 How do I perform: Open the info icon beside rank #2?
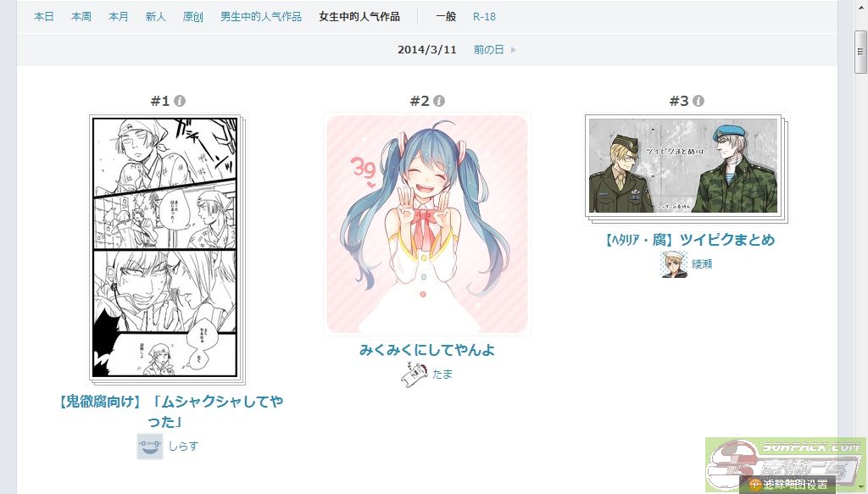pyautogui.click(x=439, y=101)
